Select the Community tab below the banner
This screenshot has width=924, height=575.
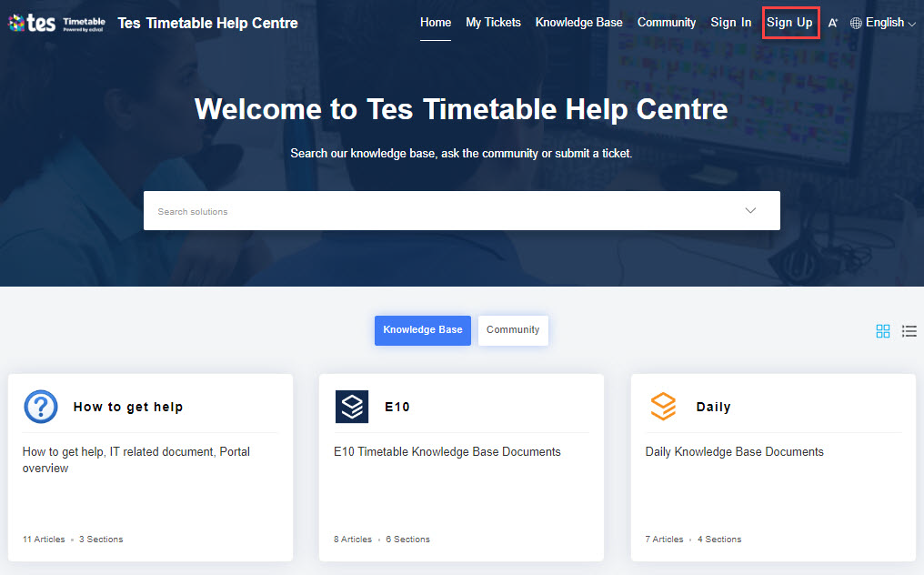[513, 330]
